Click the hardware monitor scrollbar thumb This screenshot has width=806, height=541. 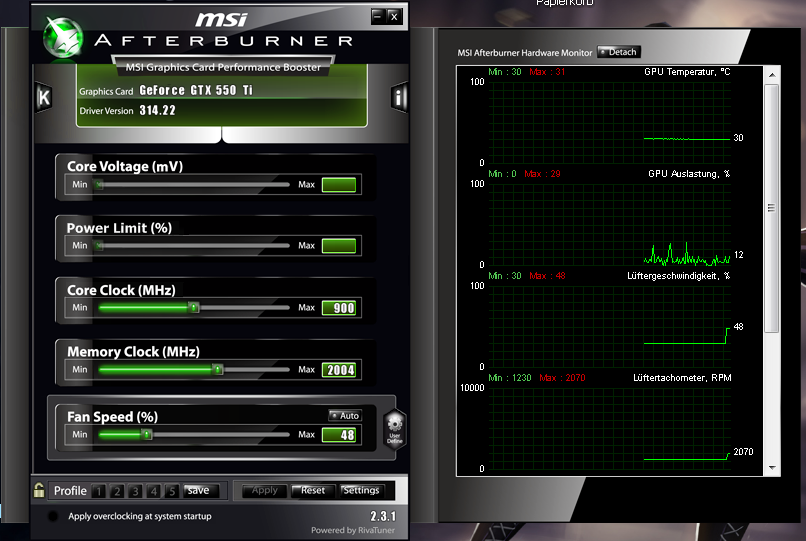(x=771, y=208)
